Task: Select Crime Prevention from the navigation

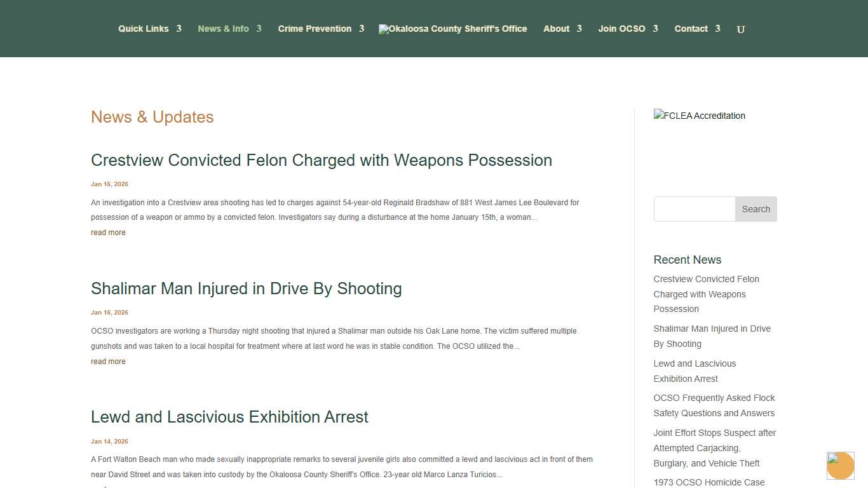Action: pos(315,29)
